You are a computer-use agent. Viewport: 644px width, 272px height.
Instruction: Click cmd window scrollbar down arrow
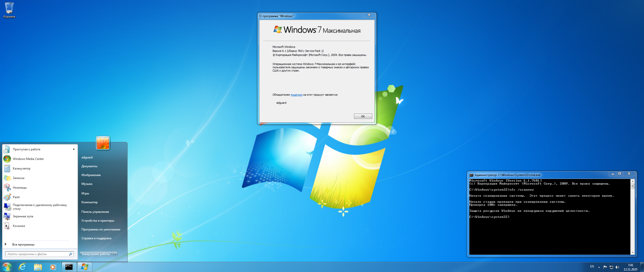(x=632, y=253)
